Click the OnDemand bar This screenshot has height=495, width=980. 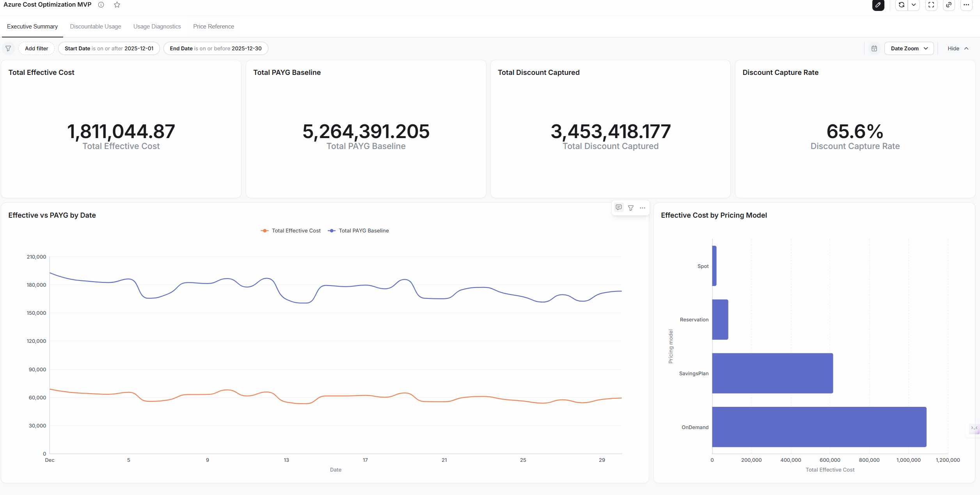[x=819, y=427]
